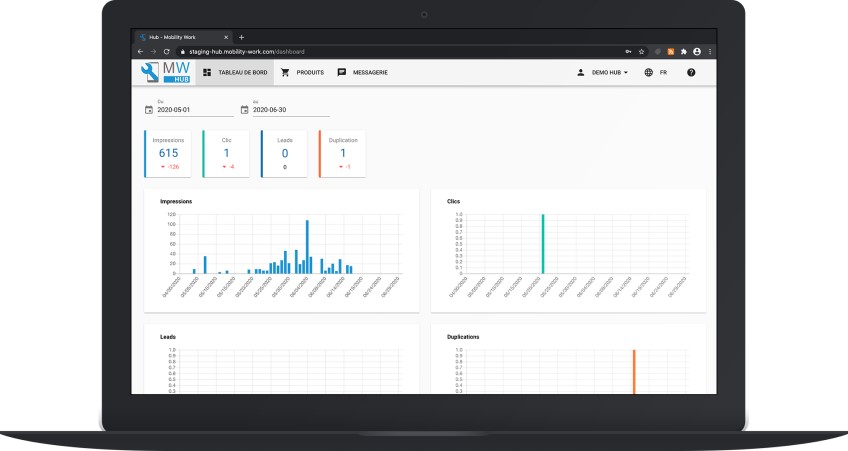Reload the page with the refresh icon

point(167,51)
